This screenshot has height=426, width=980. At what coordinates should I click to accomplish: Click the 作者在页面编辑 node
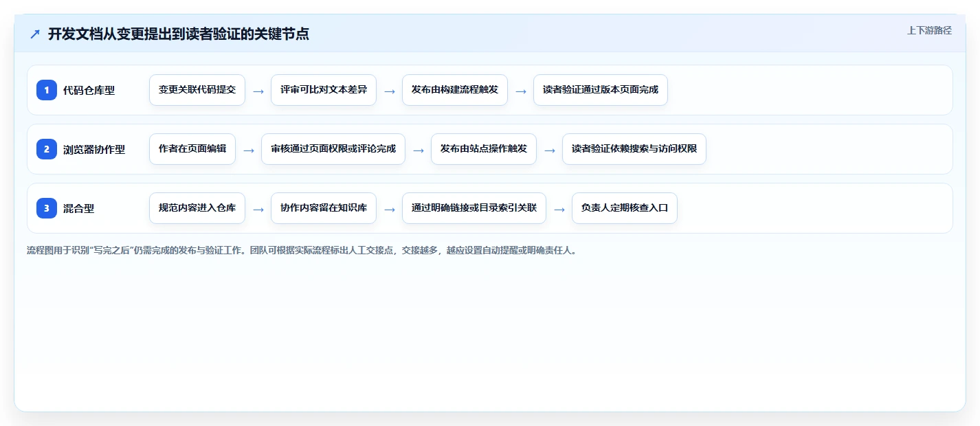[192, 149]
